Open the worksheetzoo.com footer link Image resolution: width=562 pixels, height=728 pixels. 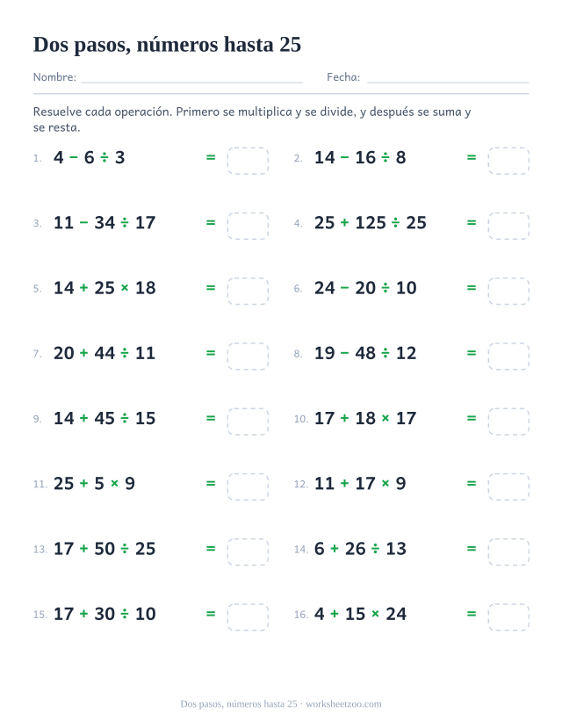click(x=343, y=704)
